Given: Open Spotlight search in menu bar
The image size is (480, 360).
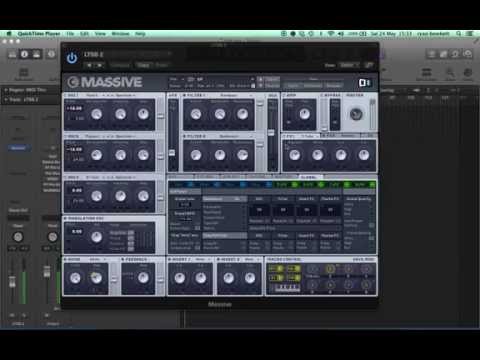Looking at the screenshot, I should point(459,34).
